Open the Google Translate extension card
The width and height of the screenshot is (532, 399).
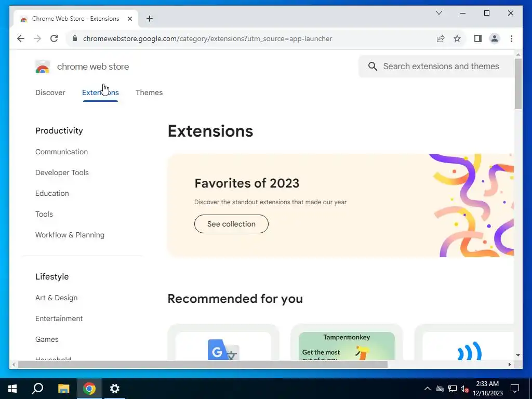pos(223,343)
